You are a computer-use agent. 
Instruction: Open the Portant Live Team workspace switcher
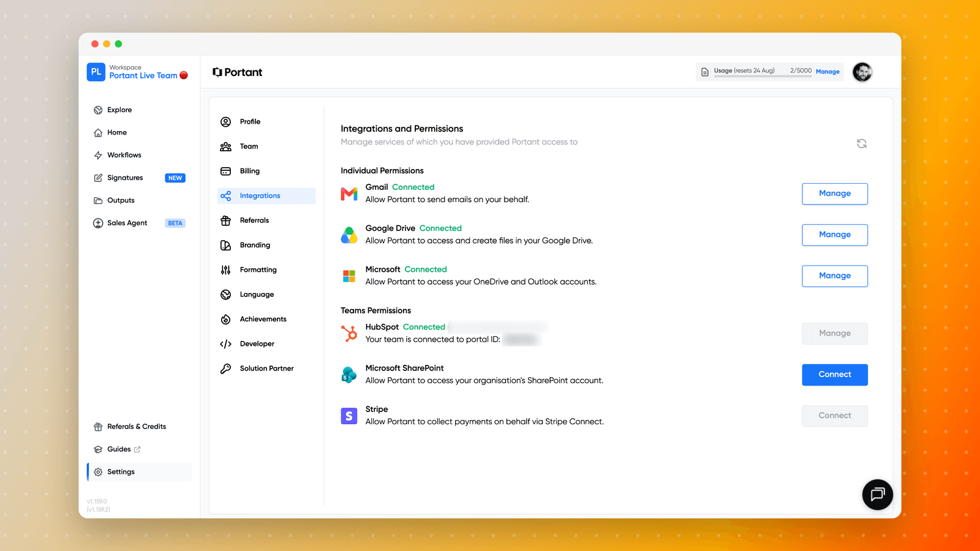pos(138,72)
